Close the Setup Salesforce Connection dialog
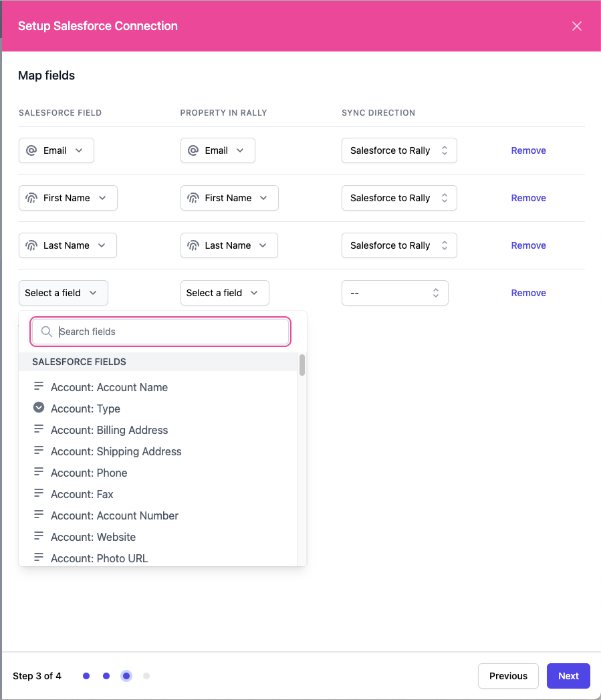This screenshot has width=601, height=700. [x=576, y=26]
